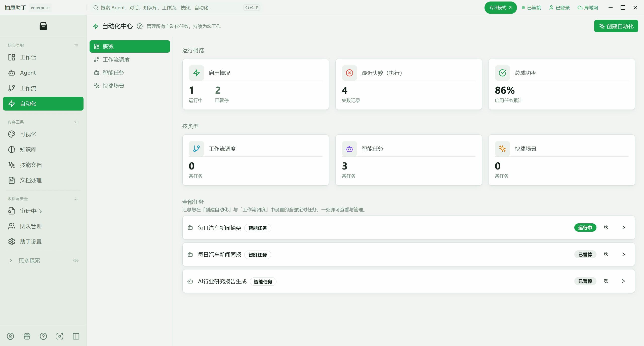Collapse the 数据与安全 section list toggle
644x346 pixels.
click(x=76, y=199)
